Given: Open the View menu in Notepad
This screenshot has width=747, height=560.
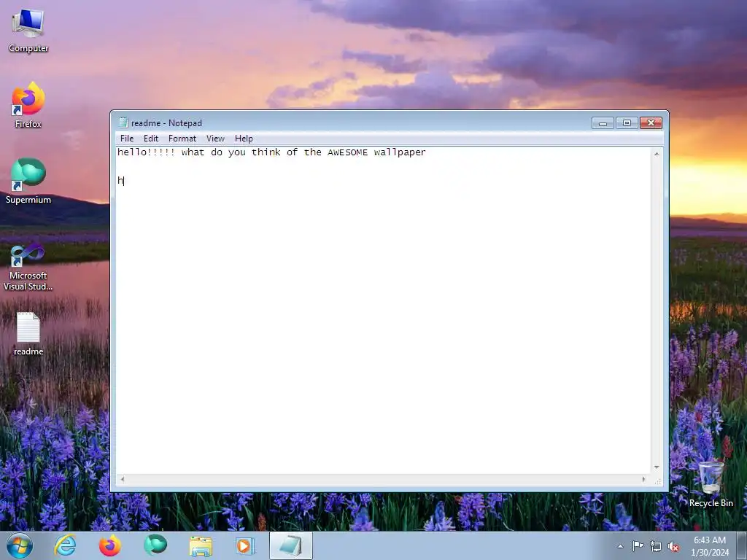Looking at the screenshot, I should 215,139.
